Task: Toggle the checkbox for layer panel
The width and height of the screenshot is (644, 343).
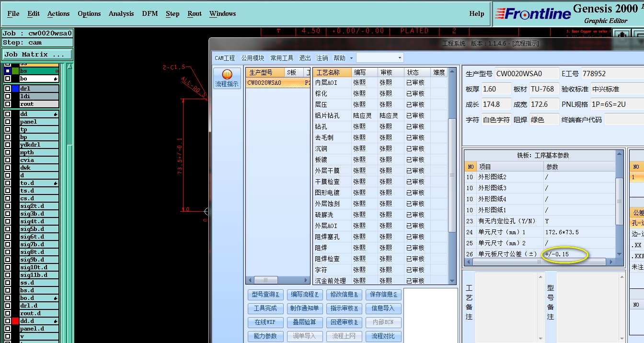Action: click(8, 122)
